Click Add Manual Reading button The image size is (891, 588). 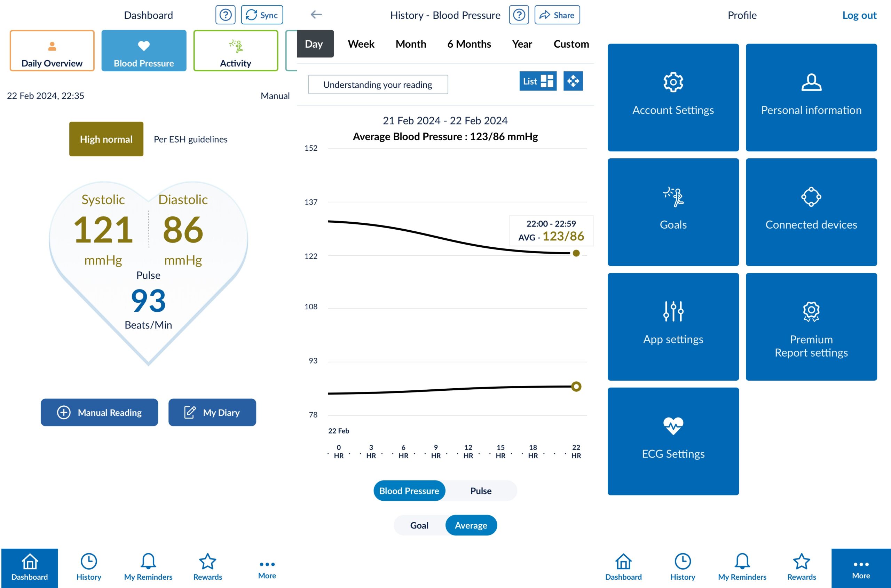pyautogui.click(x=100, y=412)
